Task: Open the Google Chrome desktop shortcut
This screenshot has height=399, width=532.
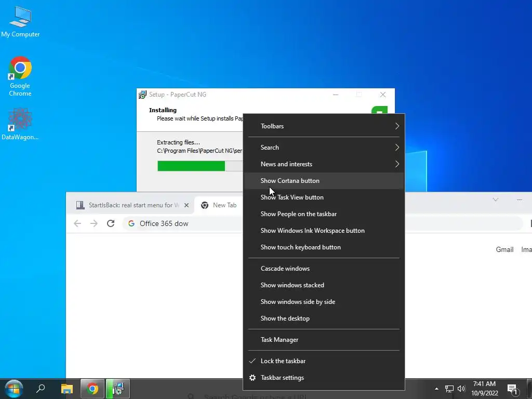Action: (x=20, y=76)
